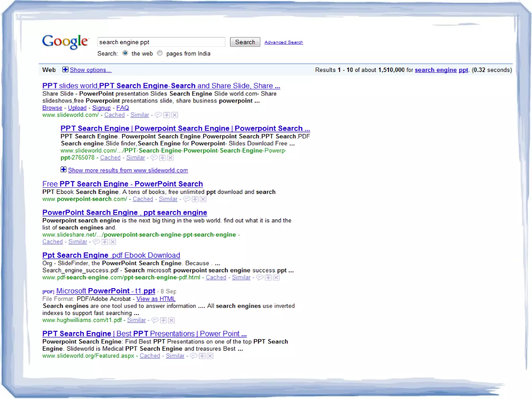Remove the slideworld.org result with its X icon
The width and height of the screenshot is (532, 399).
[210, 356]
